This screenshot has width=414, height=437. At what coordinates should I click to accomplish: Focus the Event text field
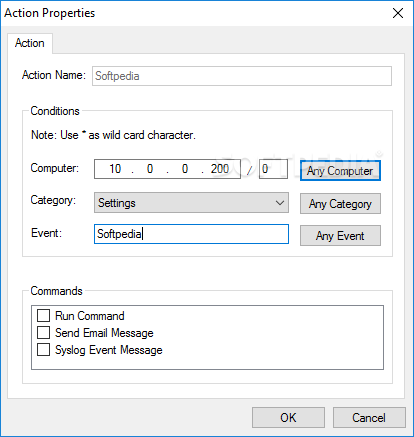(x=191, y=234)
